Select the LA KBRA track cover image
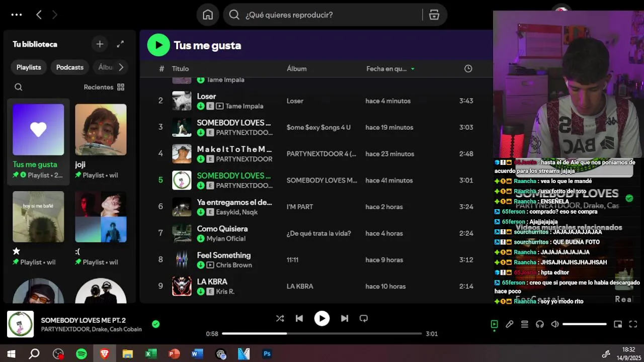The height and width of the screenshot is (362, 644). 182,286
